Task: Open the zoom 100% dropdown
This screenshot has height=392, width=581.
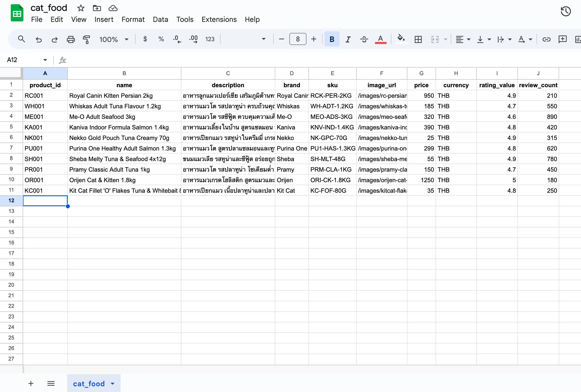Action: pos(114,39)
